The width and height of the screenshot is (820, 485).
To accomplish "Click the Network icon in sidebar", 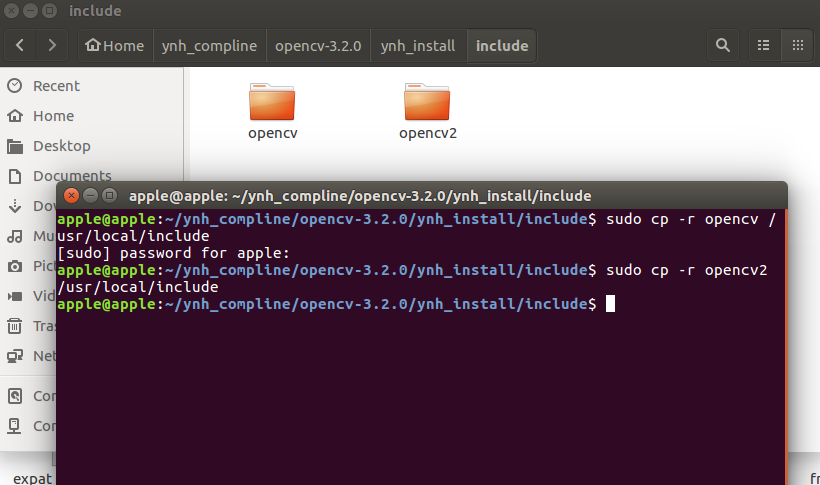I will [15, 356].
